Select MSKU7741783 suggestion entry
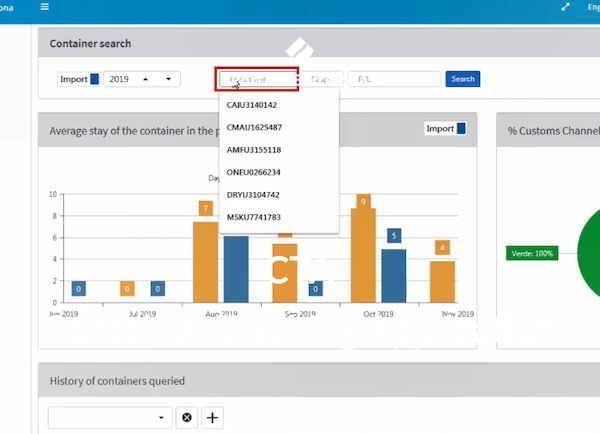600x434 pixels. (254, 217)
